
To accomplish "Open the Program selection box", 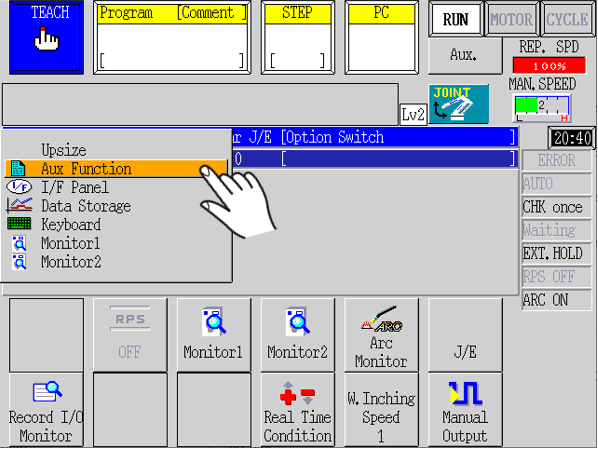I will 172,37.
